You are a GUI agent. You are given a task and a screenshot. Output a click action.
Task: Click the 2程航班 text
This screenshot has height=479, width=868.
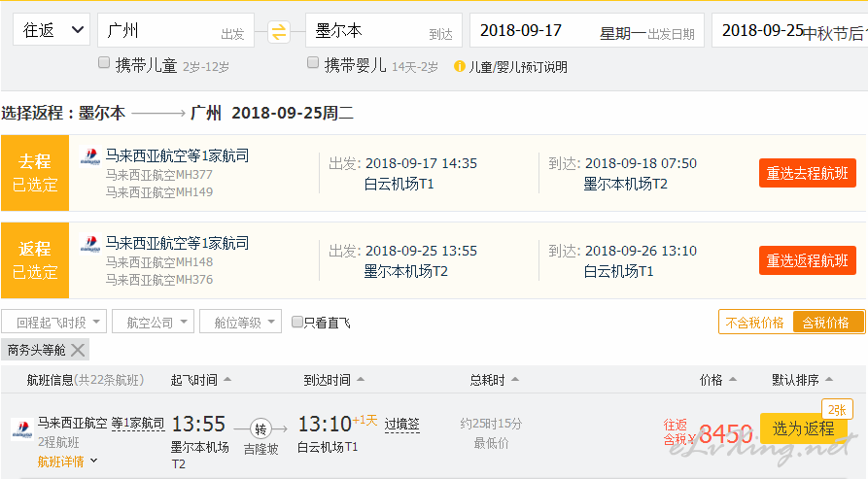click(x=58, y=442)
